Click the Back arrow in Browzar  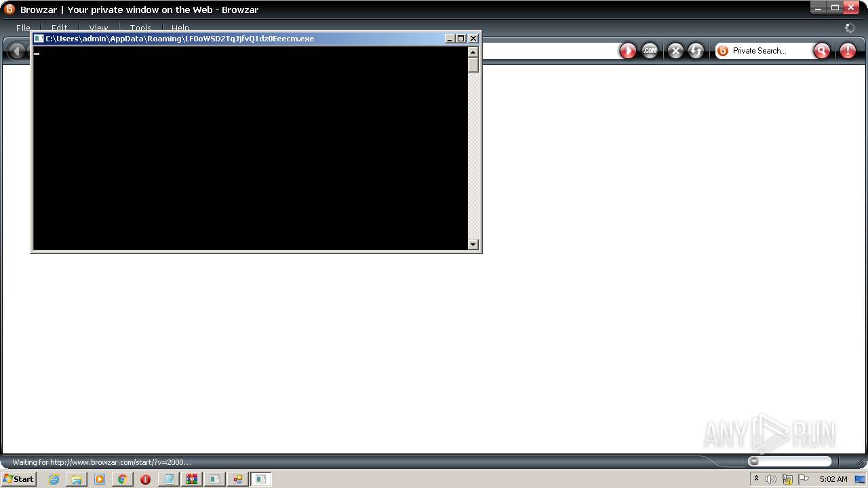16,51
